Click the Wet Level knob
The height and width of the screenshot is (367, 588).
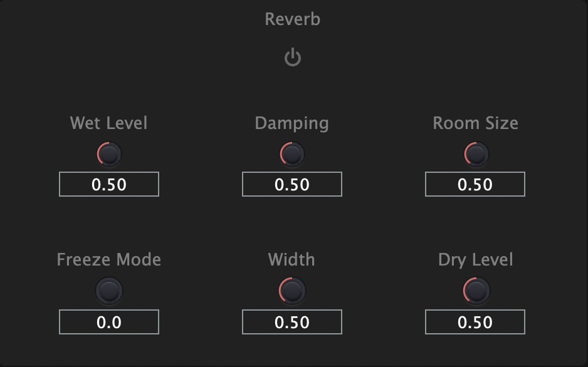point(109,154)
